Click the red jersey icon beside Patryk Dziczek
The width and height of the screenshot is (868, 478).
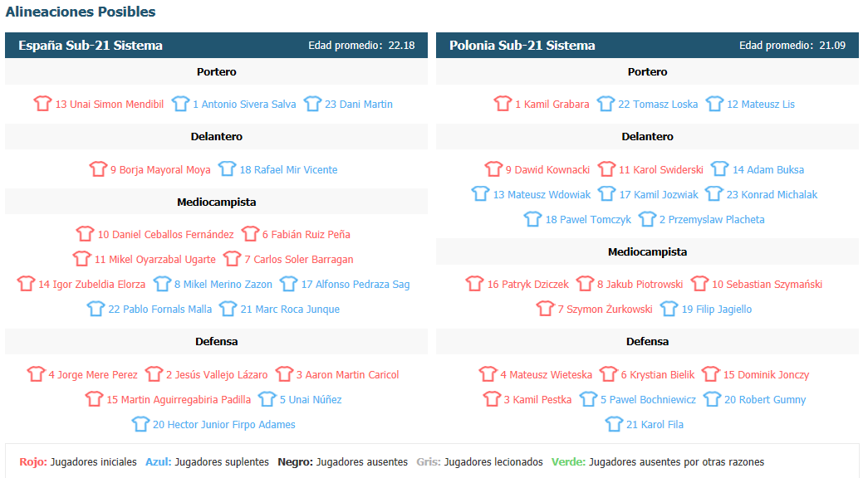474,284
